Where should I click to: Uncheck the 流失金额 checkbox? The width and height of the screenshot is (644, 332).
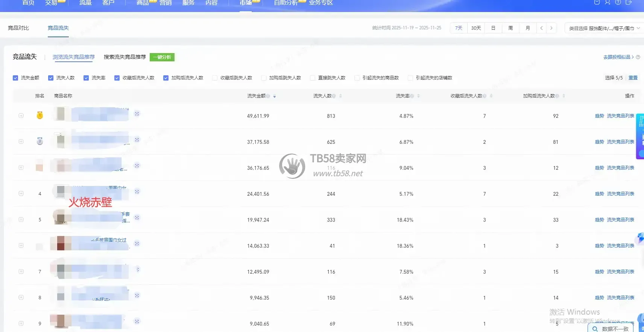pyautogui.click(x=15, y=78)
